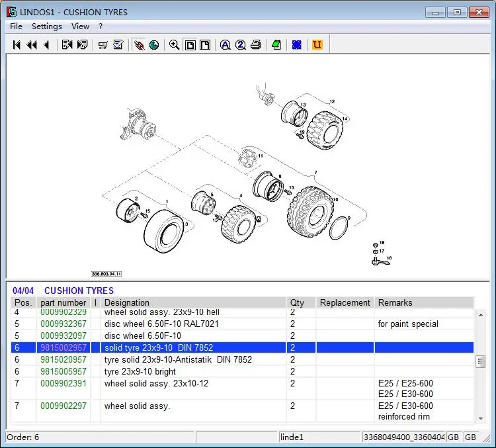
Task: Toggle the single page view button
Action: 190,45
